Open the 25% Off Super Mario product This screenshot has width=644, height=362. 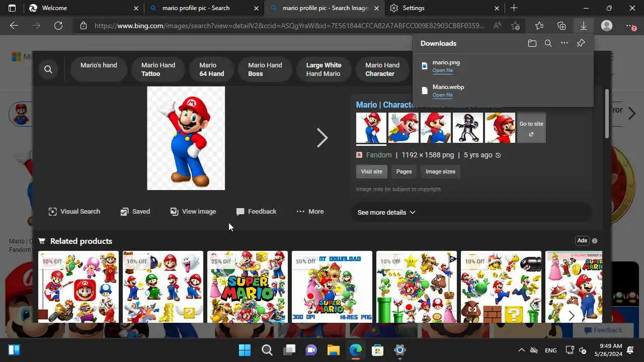248,287
